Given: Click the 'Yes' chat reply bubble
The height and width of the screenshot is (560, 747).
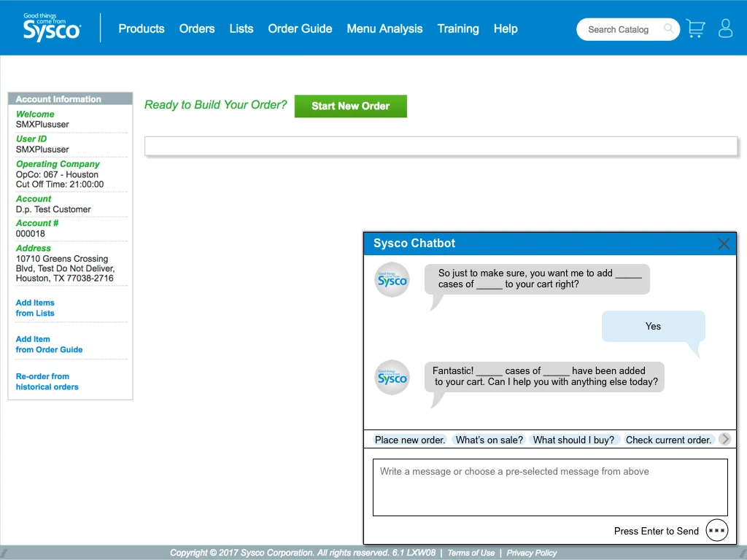Looking at the screenshot, I should coord(653,326).
